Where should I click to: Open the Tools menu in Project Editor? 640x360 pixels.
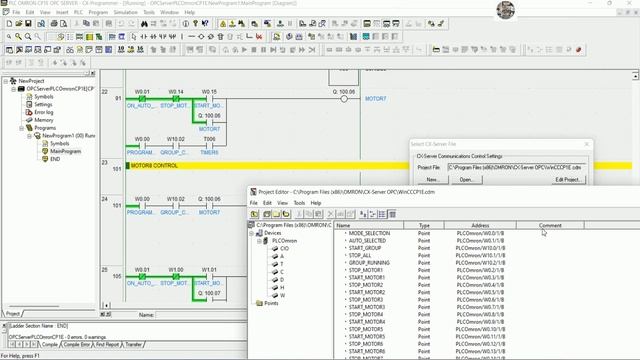coord(299,203)
